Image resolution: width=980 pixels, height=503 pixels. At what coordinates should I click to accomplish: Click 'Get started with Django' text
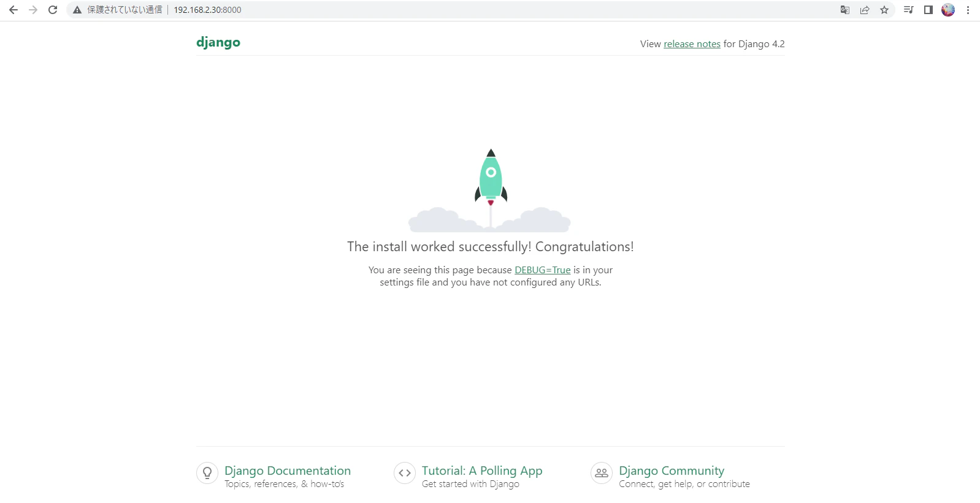click(x=470, y=484)
